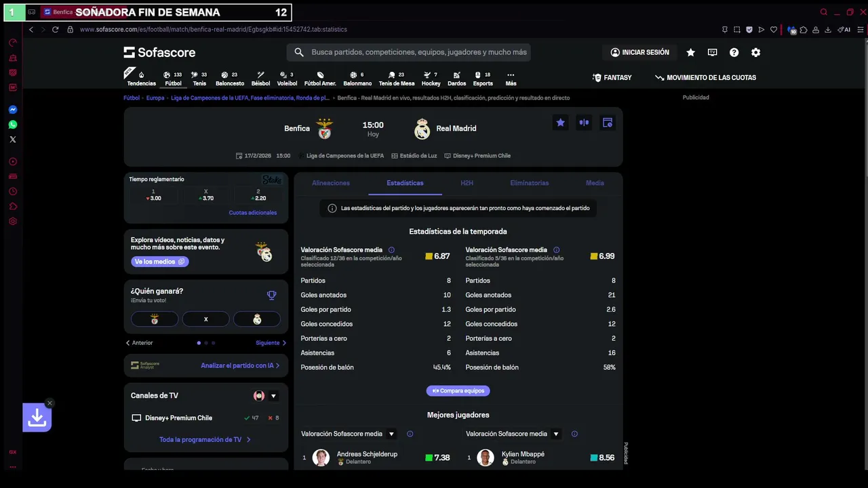Click the Europa breadcrumb link
This screenshot has width=868, height=488.
tap(155, 98)
